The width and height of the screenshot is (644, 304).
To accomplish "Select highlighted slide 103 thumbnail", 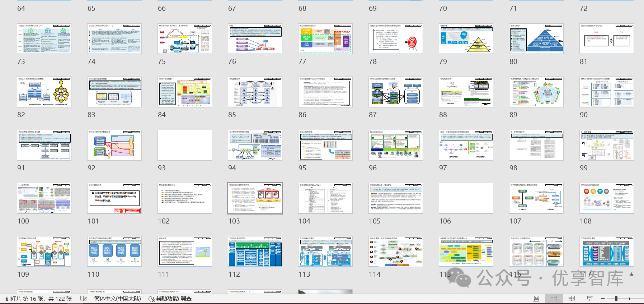I will (x=255, y=198).
